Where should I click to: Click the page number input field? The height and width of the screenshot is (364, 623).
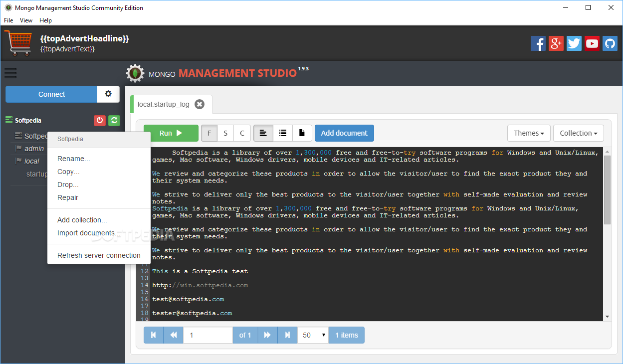click(x=208, y=335)
